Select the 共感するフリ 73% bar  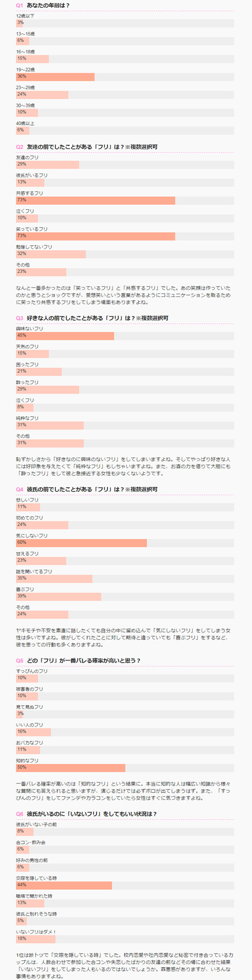pos(125,200)
